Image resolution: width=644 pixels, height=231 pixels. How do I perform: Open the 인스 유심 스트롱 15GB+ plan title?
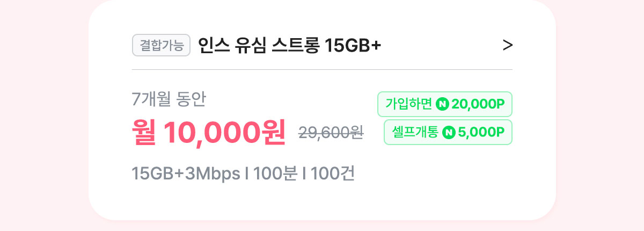tap(289, 46)
